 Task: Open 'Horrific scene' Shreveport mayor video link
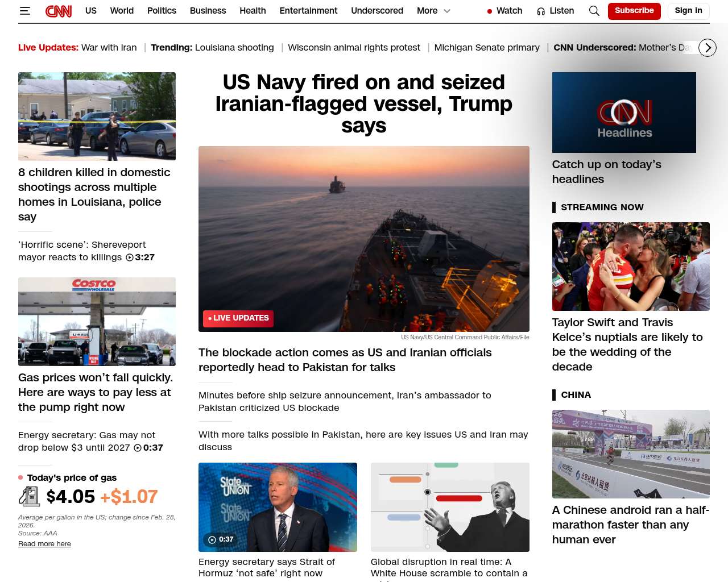86,251
